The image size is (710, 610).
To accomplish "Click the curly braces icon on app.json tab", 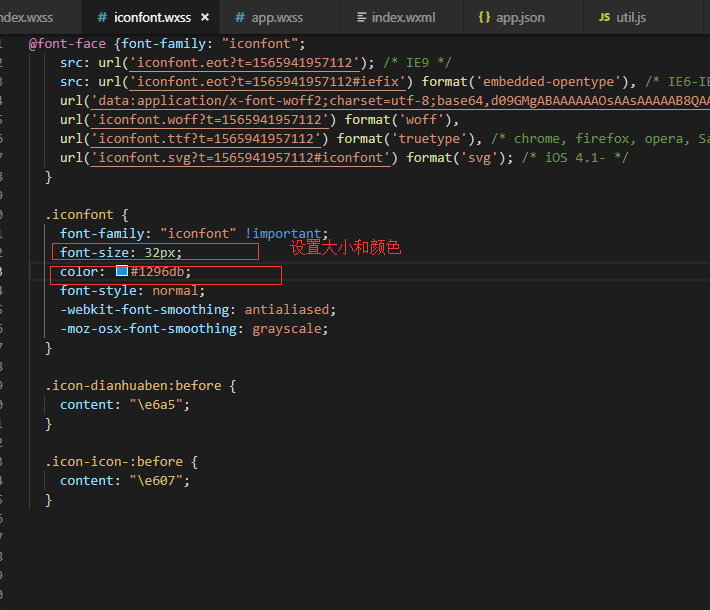I will click(x=484, y=18).
